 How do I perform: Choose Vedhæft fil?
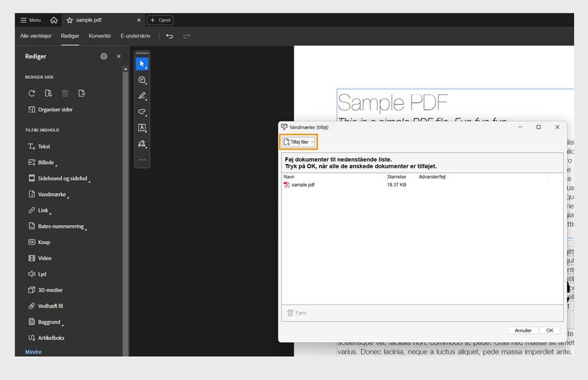[46, 306]
